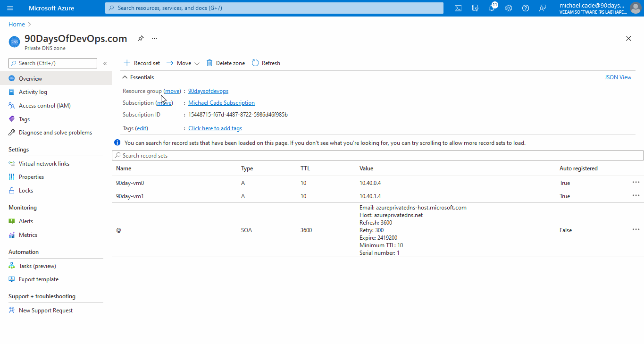Open Virtual network links in sidebar
Image resolution: width=644 pixels, height=344 pixels.
[44, 164]
